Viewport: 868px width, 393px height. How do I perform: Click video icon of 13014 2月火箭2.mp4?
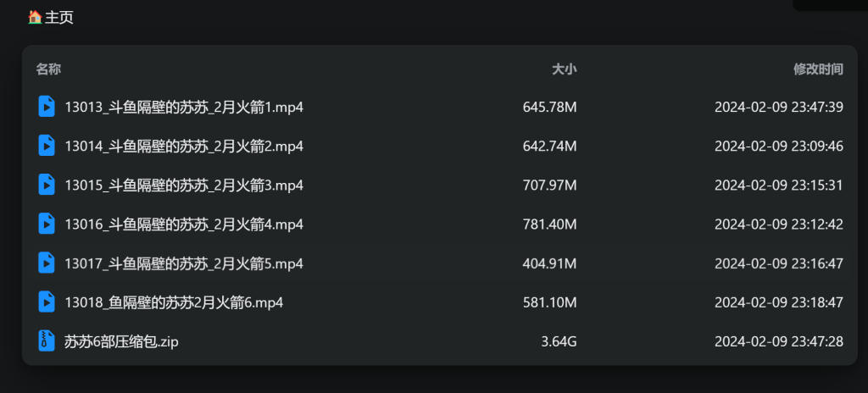[x=47, y=146]
